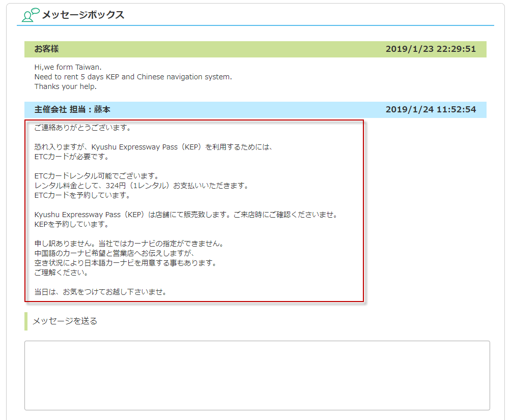Click the line ETCカードレンタル可能でございます。

97,176
